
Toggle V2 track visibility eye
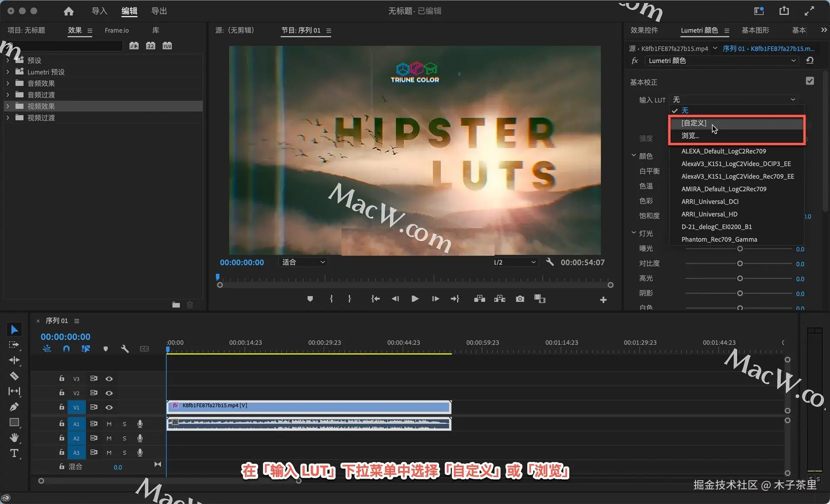click(109, 393)
